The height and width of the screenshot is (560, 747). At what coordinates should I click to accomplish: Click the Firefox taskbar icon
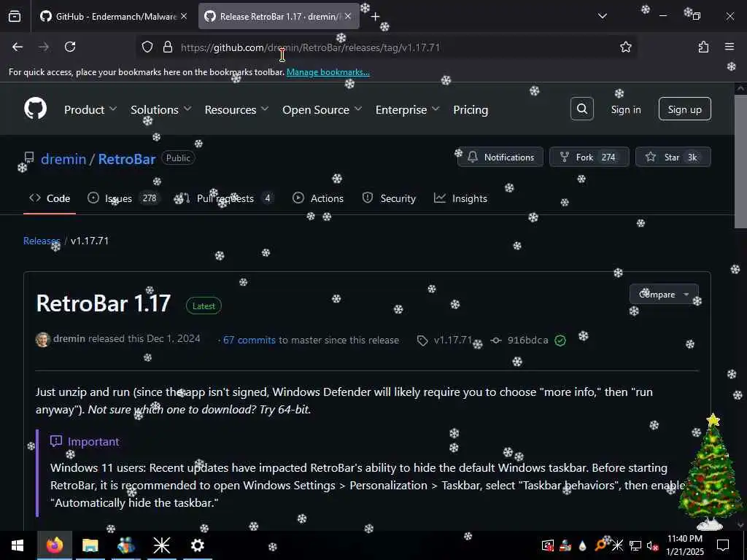tap(54, 545)
